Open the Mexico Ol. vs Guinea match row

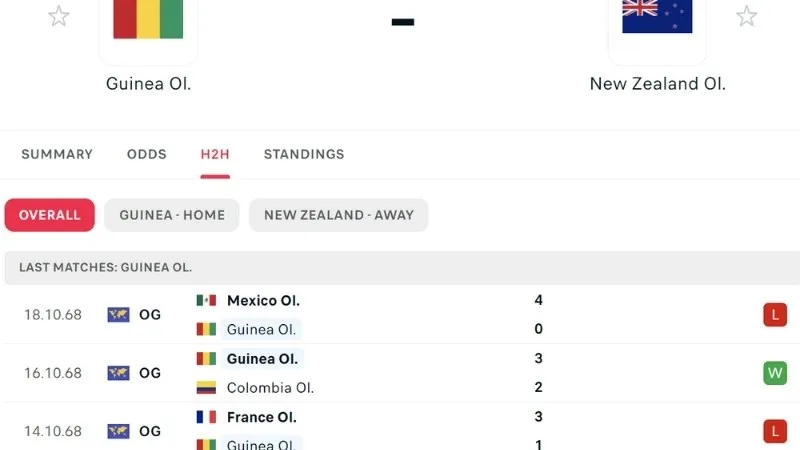pyautogui.click(x=400, y=315)
